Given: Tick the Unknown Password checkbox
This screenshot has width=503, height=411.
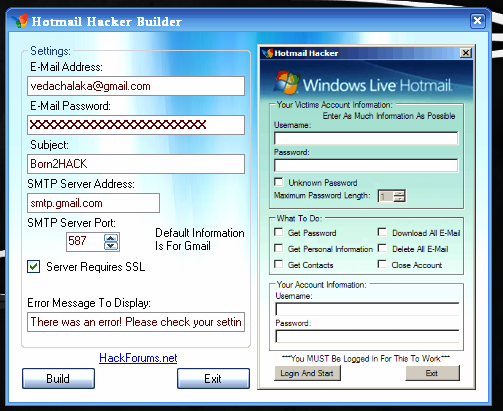Looking at the screenshot, I should [279, 182].
